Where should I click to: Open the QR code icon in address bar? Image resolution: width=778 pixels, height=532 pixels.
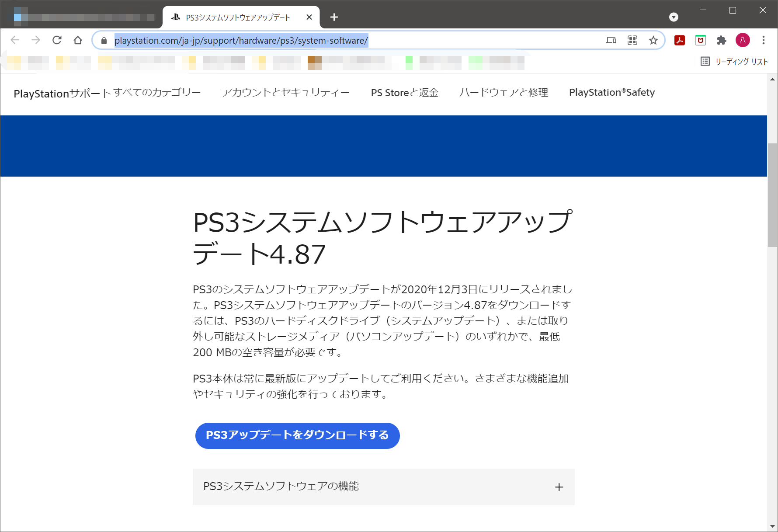point(632,41)
